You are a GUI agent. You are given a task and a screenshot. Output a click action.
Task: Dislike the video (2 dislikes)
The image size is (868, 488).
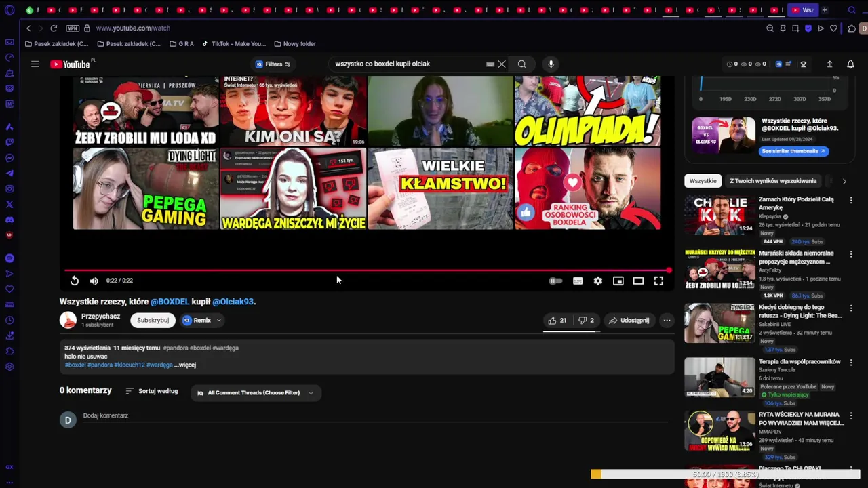point(587,320)
